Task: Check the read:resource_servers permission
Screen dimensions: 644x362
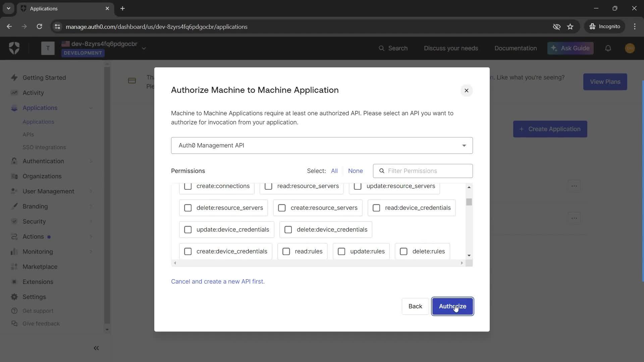Action: point(268,186)
